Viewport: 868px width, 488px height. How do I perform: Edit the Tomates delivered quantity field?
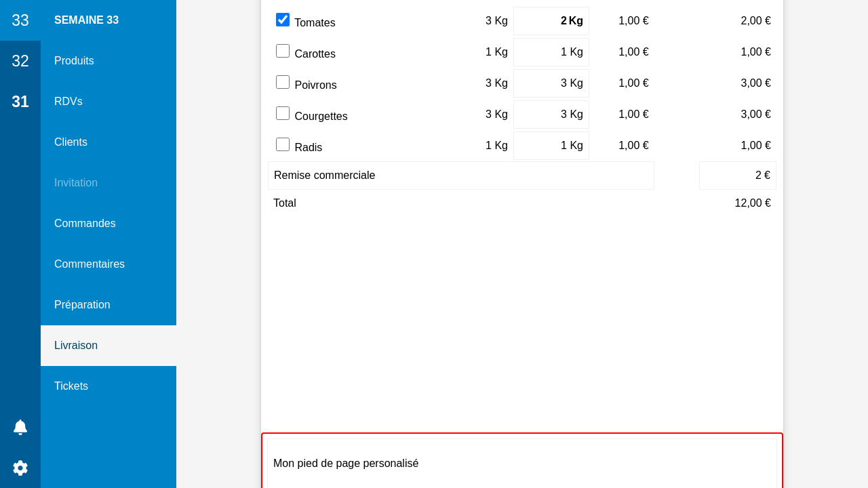click(x=551, y=21)
